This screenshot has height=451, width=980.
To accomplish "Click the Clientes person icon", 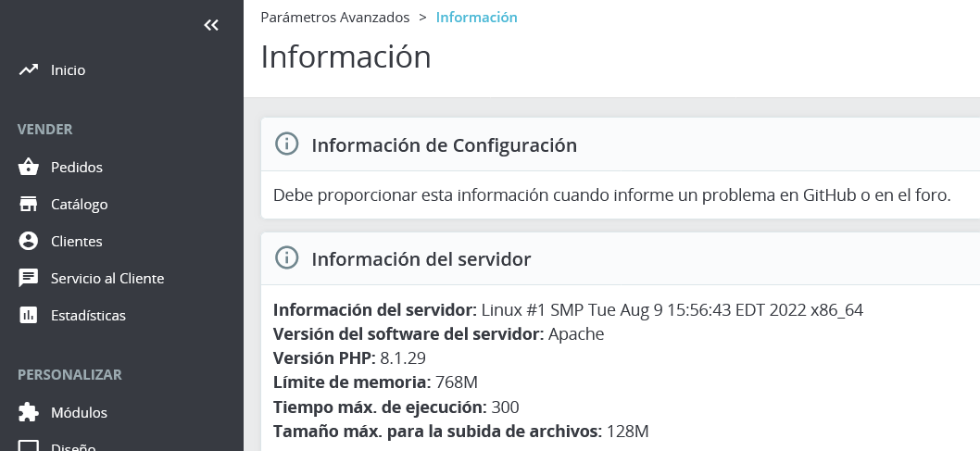I will (x=29, y=242).
